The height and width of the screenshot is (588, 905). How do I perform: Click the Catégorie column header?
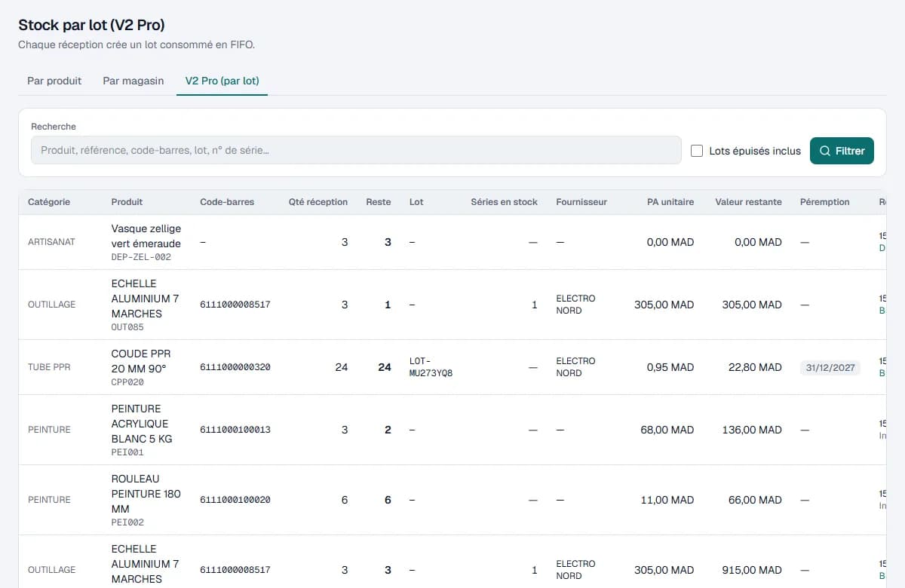coord(49,202)
